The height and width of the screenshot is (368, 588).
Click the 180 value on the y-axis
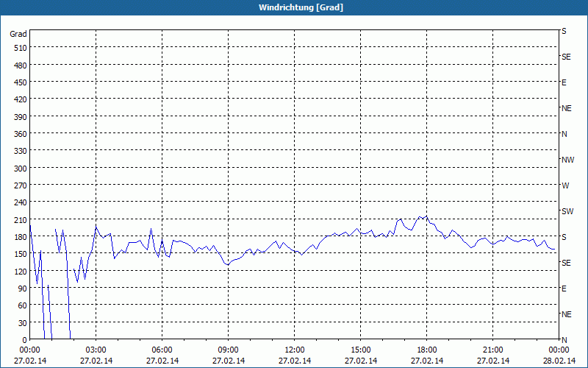(x=18, y=237)
